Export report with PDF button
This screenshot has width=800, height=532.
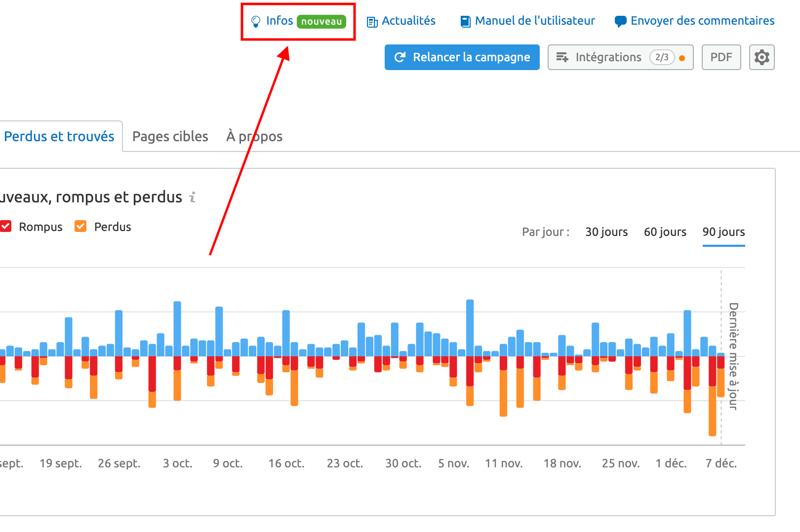721,57
